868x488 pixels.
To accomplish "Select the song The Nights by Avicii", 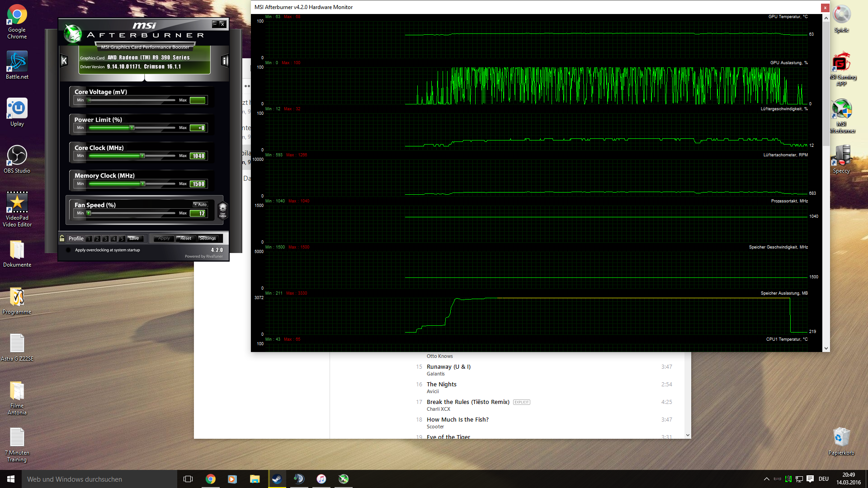I will [441, 385].
